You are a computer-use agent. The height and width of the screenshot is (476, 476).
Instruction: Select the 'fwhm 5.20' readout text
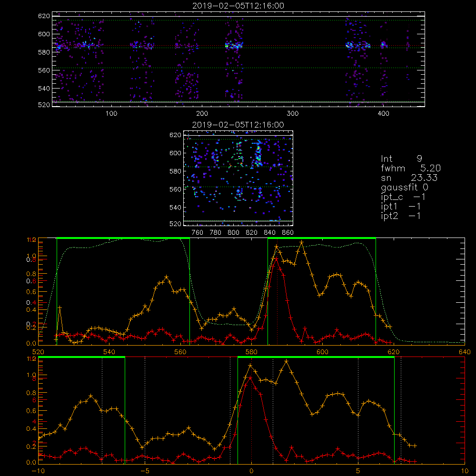[411, 168]
